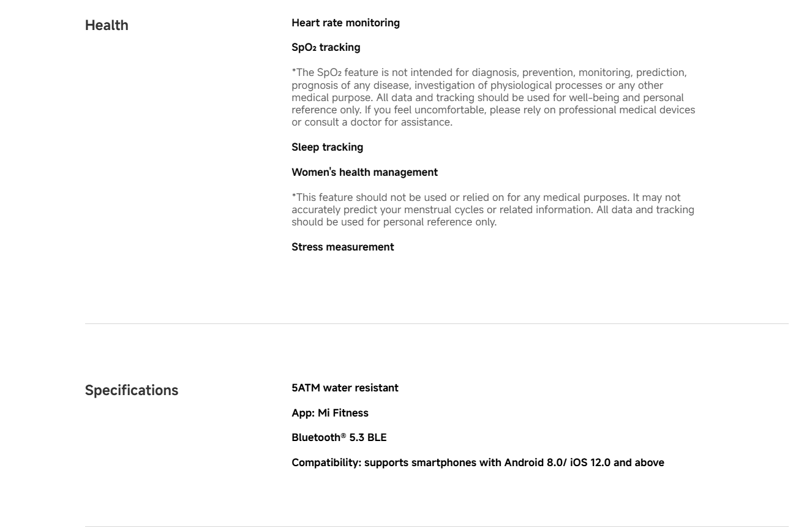Click the SpO₂ disclaimer paragraph
This screenshot has height=528, width=812.
[x=494, y=97]
